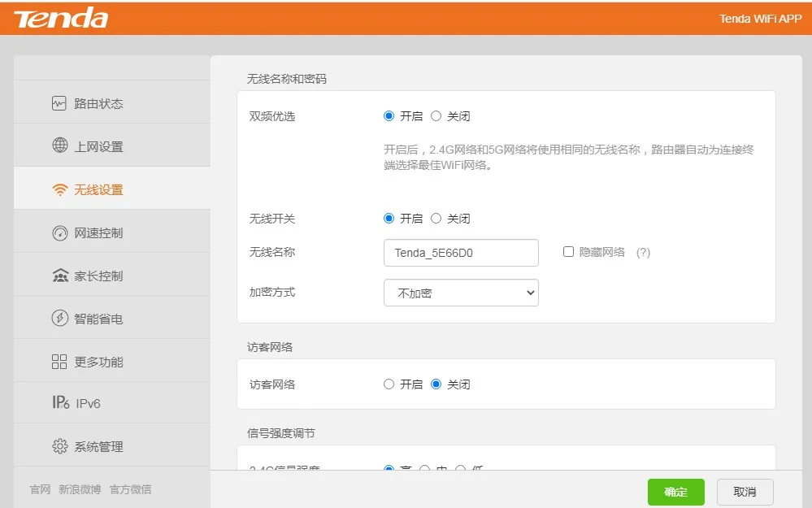
Task: Open the IPv6 settings page
Action: point(112,402)
